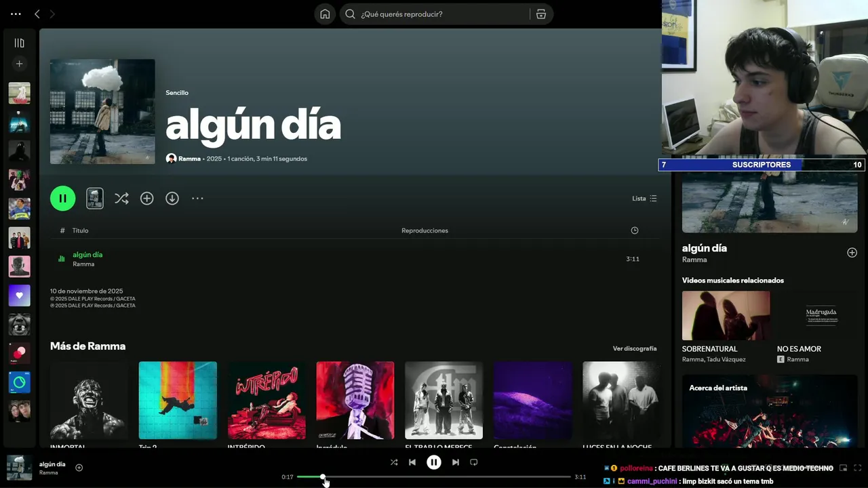Open the Ramma artist link under the title
Viewport: 868px width, 488px height.
coord(189,159)
